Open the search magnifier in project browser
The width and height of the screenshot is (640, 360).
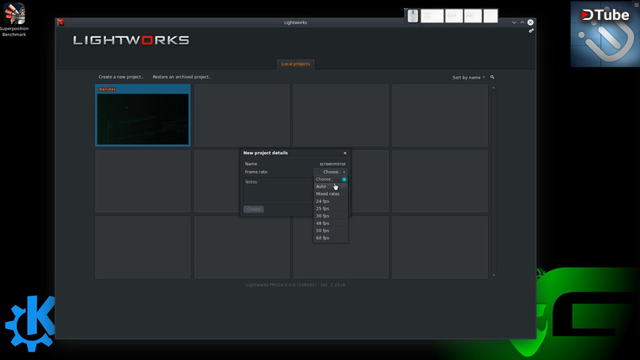tap(492, 77)
